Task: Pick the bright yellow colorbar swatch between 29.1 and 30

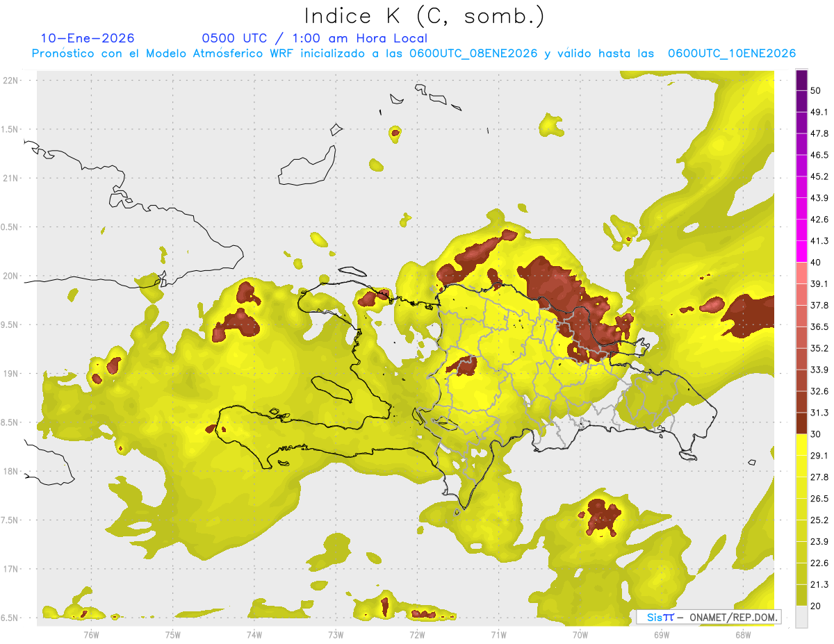Action: click(x=801, y=445)
